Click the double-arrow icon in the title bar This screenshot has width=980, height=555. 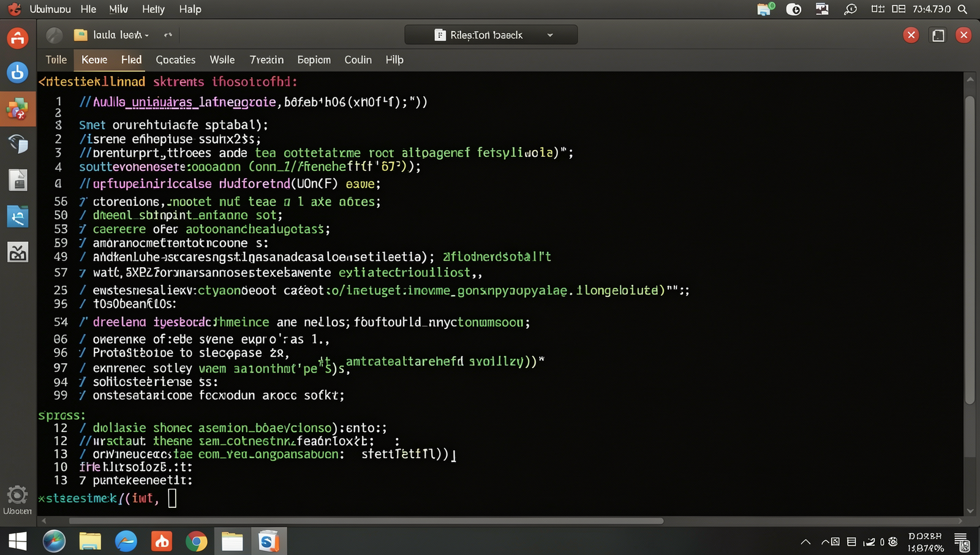click(x=168, y=35)
